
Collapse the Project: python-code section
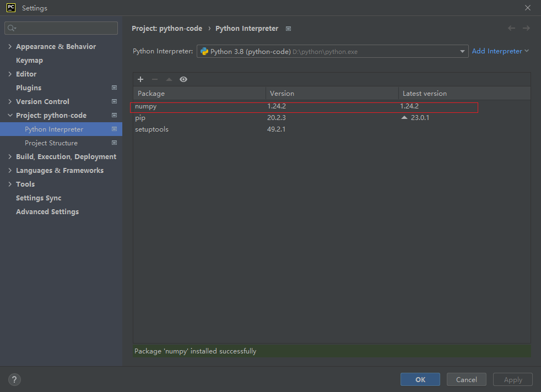tap(10, 115)
